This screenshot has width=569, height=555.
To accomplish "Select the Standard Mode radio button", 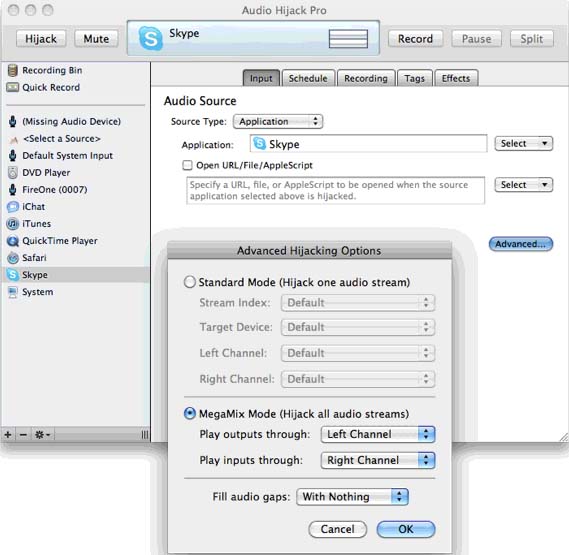I will [x=190, y=282].
